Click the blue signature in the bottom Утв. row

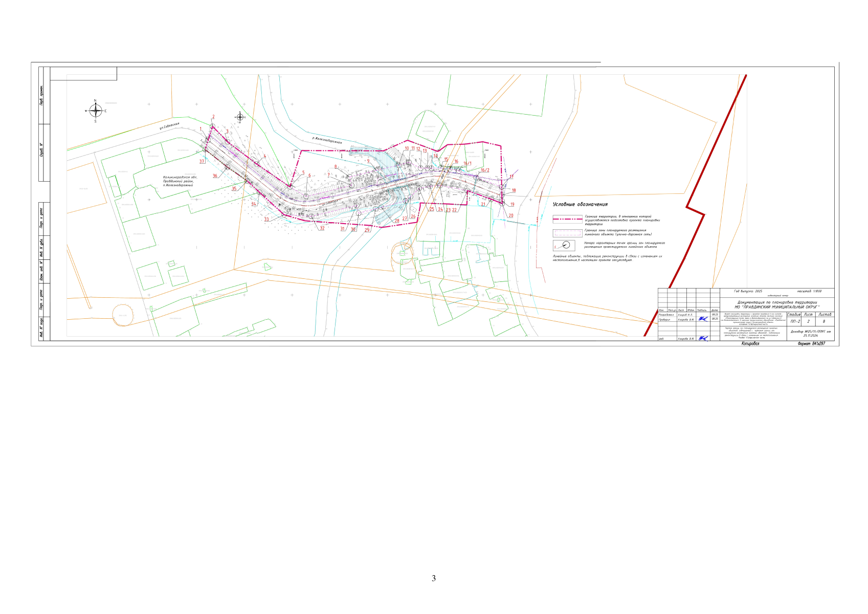[703, 338]
